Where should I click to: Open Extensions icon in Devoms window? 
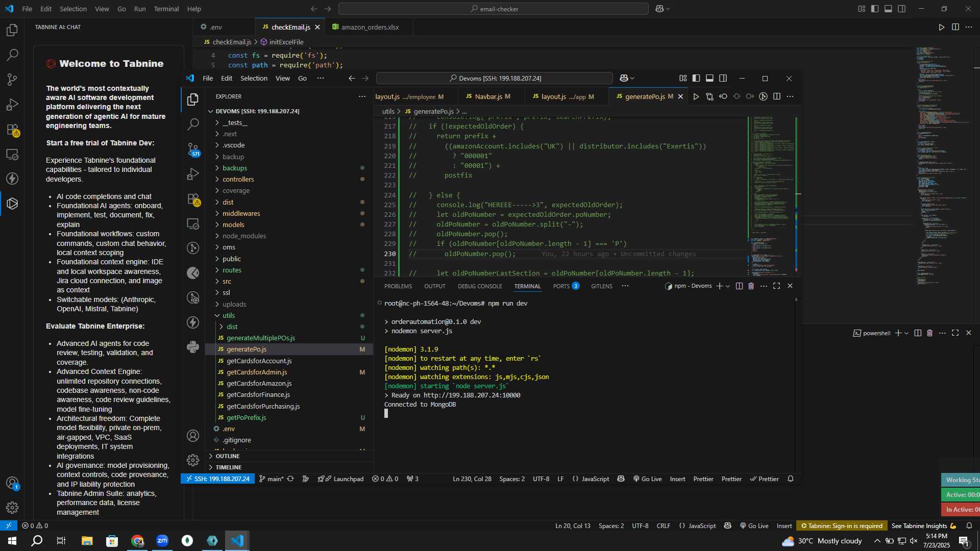(193, 199)
